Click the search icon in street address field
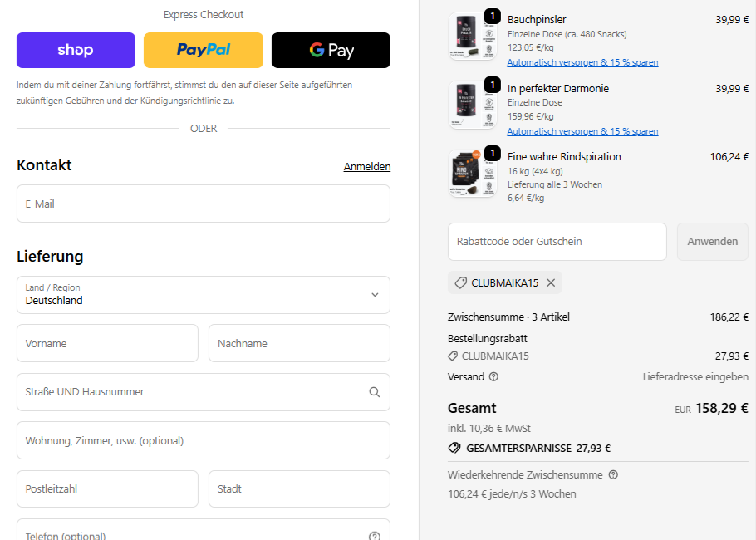 pyautogui.click(x=375, y=392)
